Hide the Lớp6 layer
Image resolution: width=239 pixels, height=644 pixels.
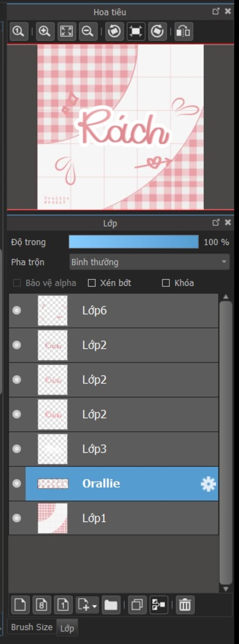(x=17, y=311)
